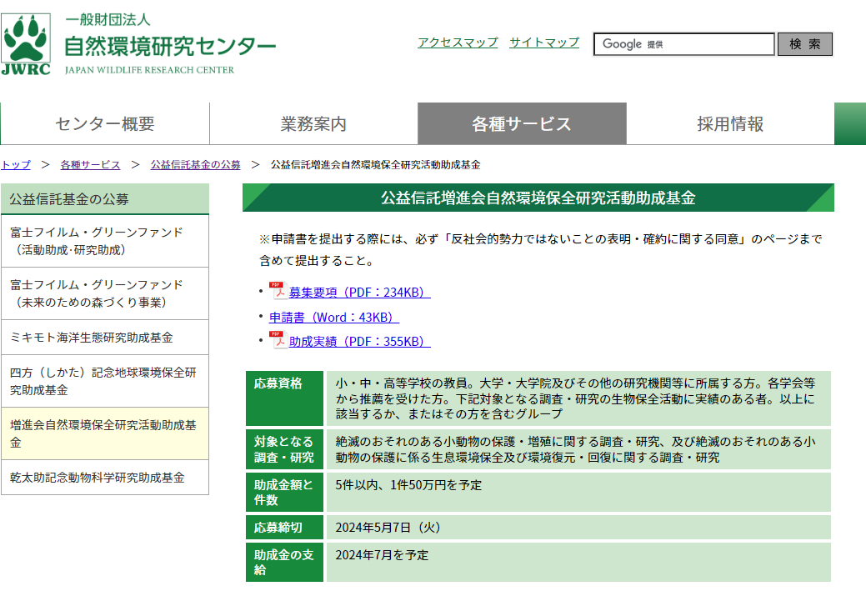This screenshot has height=616, width=866.
Task: Switch to the センター概要 tab
Action: coord(104,123)
